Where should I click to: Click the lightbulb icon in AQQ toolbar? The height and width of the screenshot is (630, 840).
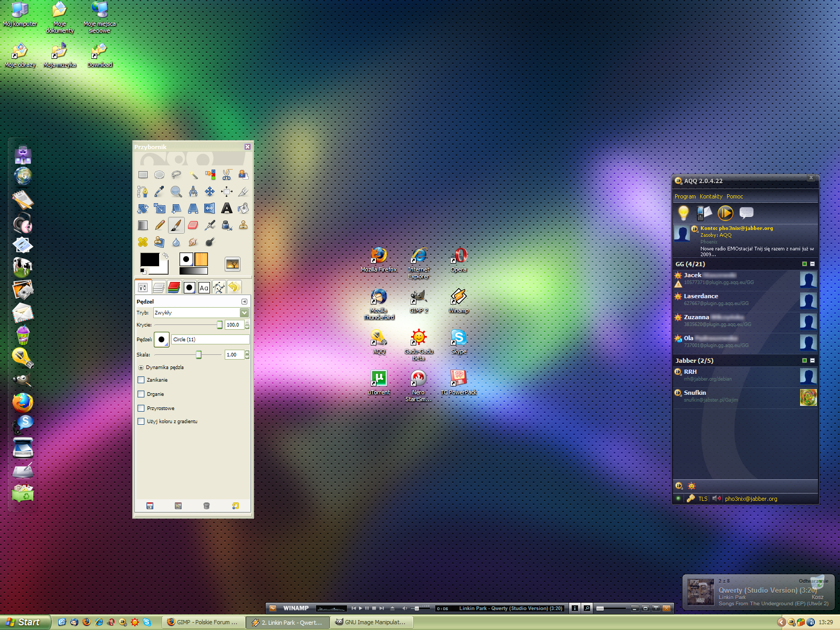(x=683, y=213)
